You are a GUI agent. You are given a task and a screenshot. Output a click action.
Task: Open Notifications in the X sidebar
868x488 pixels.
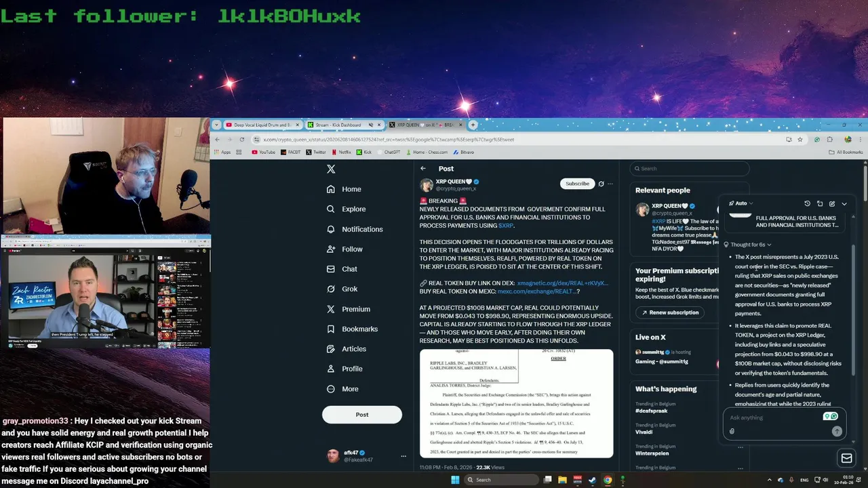[355, 229]
